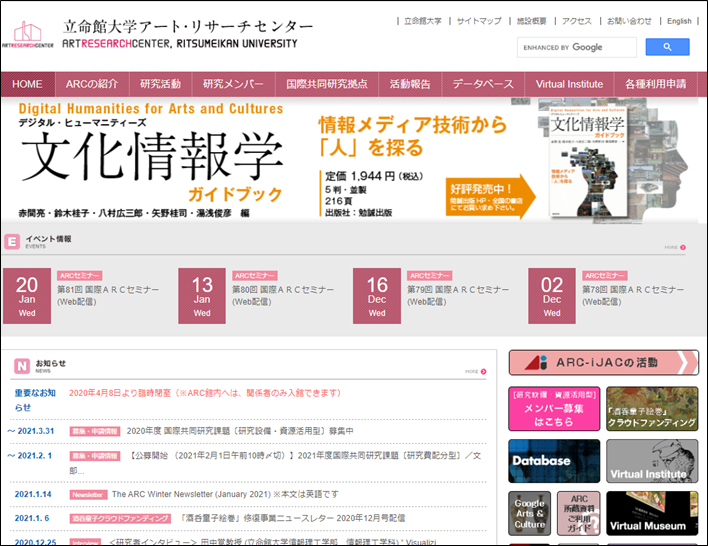Open the red 2020年4月8日 temporary closure notice
This screenshot has width=708, height=546.
205,393
